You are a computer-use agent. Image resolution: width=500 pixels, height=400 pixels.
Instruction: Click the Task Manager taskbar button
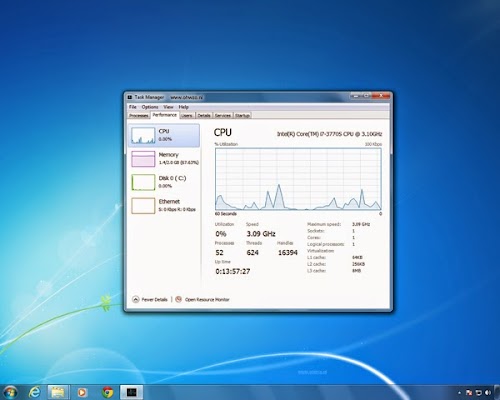click(132, 392)
